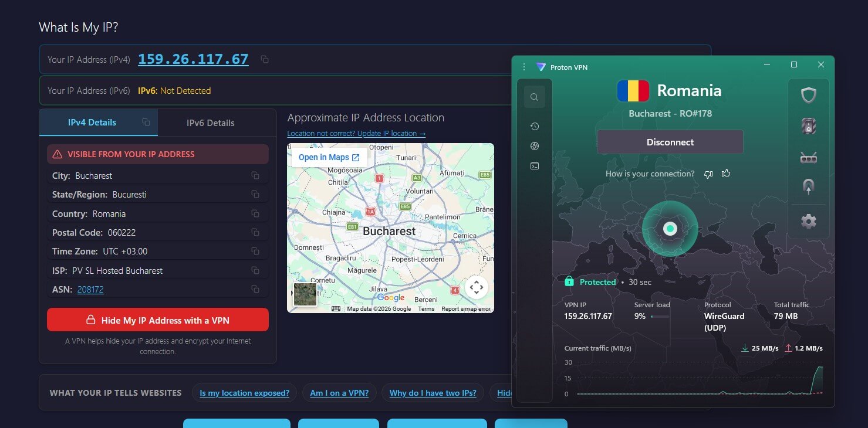Click Am I on a VPN? link
868x428 pixels.
339,393
